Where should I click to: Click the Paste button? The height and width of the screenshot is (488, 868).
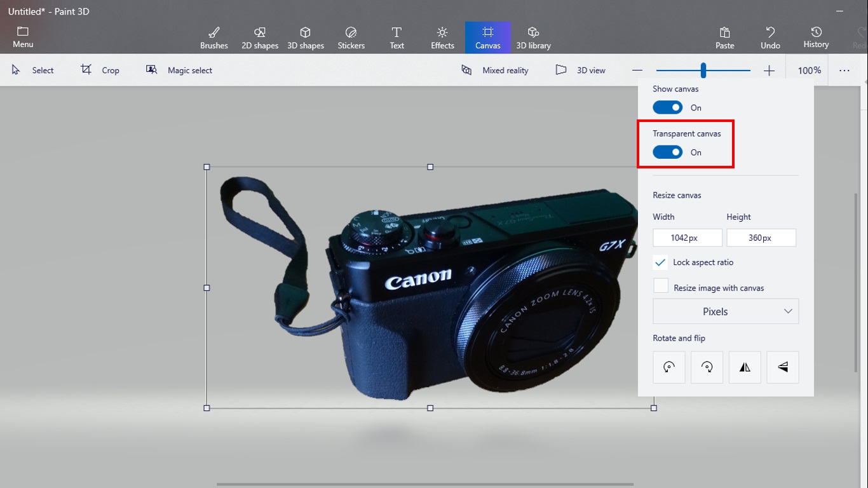[725, 37]
